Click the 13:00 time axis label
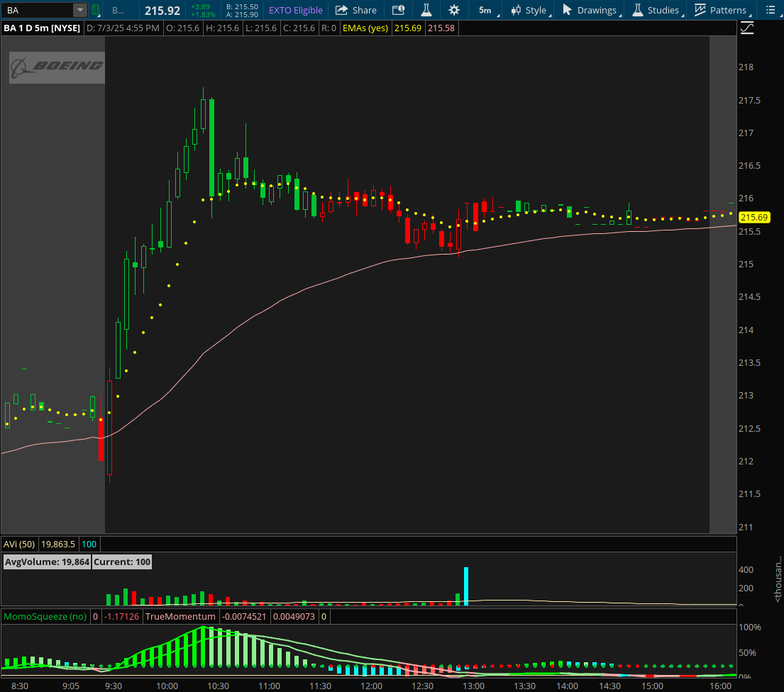 (473, 686)
